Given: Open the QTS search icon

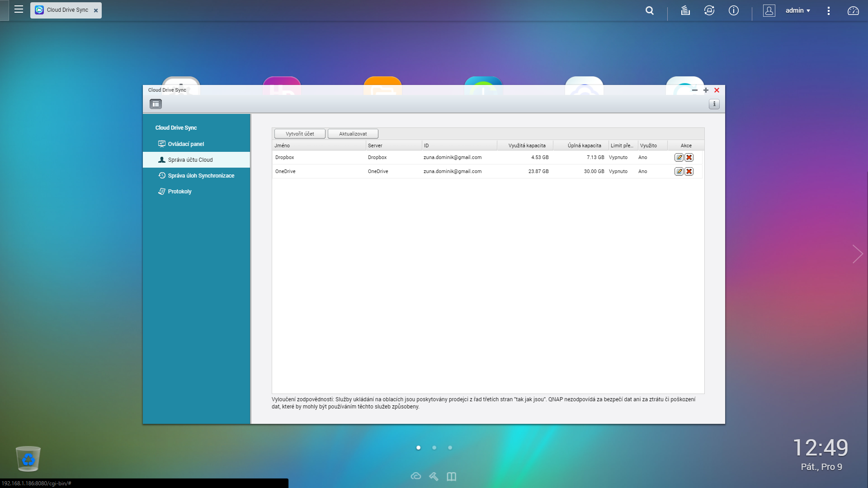Looking at the screenshot, I should (650, 10).
